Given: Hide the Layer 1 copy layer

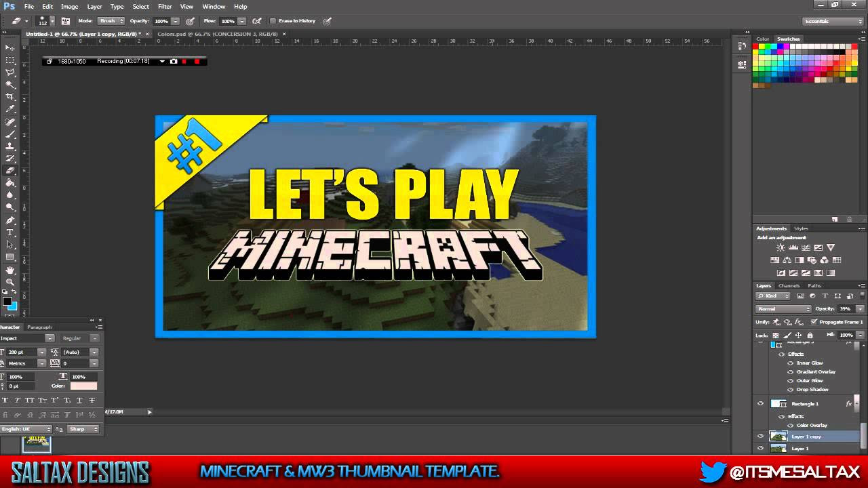Looking at the screenshot, I should 760,436.
